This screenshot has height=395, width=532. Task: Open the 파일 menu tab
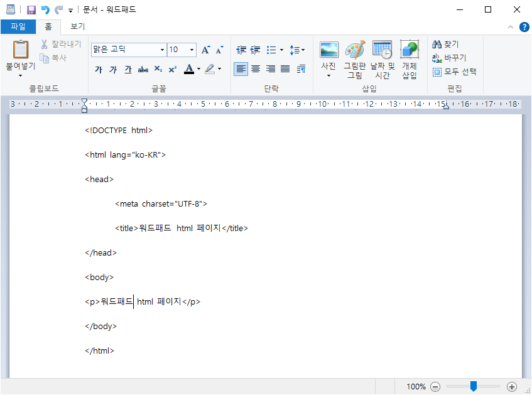coord(18,26)
